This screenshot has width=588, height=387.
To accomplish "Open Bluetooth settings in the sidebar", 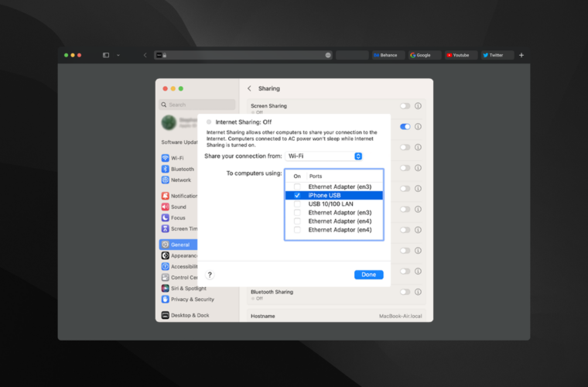I will [181, 169].
